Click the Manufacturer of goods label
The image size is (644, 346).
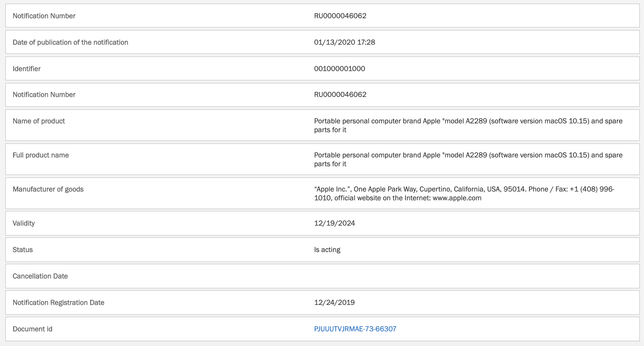pos(48,189)
